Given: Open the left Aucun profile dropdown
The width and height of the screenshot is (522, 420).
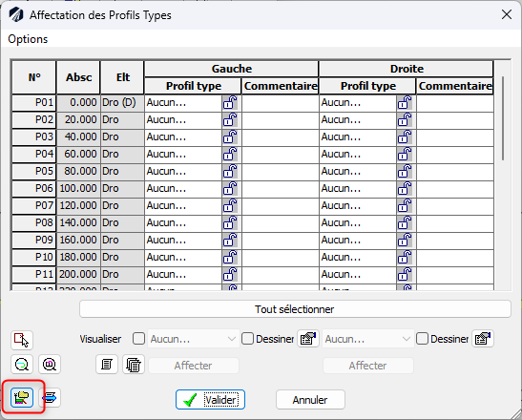Looking at the screenshot, I should tap(194, 339).
